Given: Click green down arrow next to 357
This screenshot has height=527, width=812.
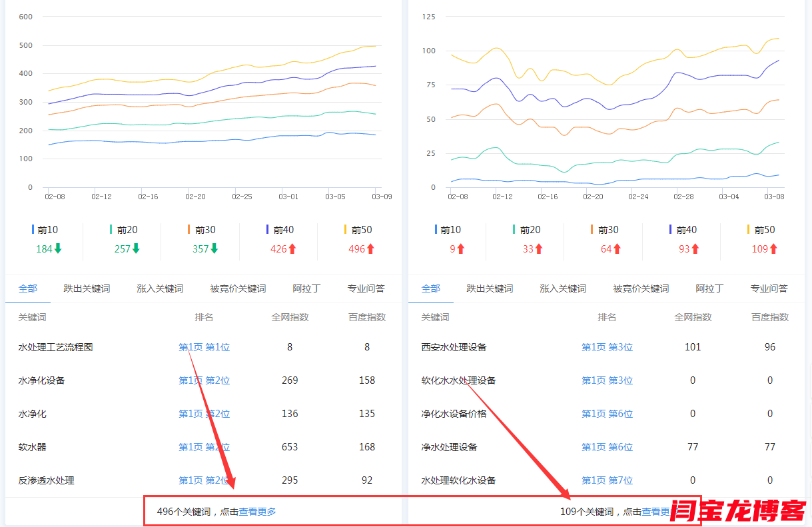Looking at the screenshot, I should [214, 249].
